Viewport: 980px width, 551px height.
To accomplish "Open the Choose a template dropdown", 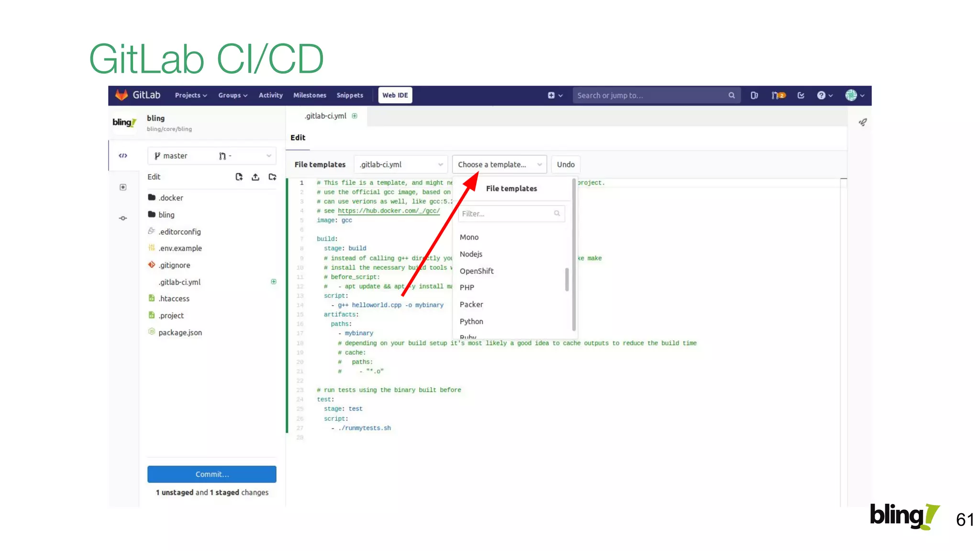I will (499, 165).
